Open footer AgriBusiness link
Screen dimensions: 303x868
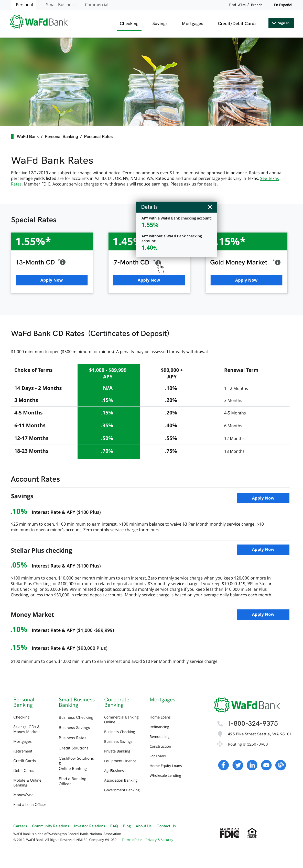coord(115,771)
